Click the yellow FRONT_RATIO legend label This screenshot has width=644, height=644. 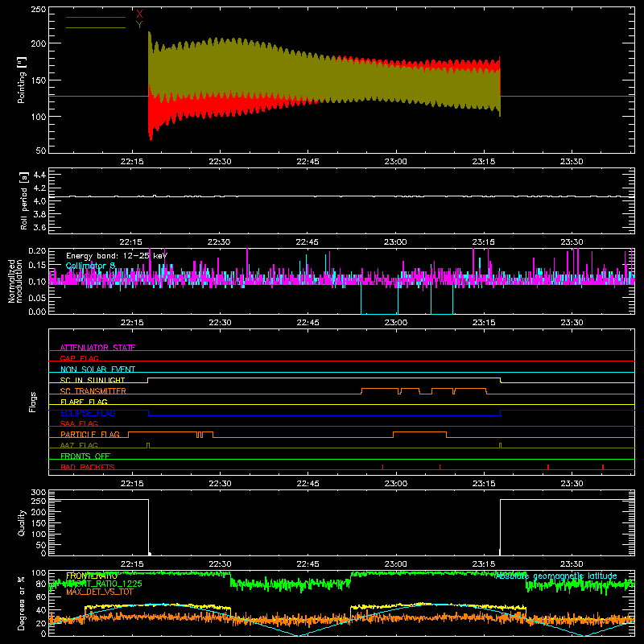point(92,576)
